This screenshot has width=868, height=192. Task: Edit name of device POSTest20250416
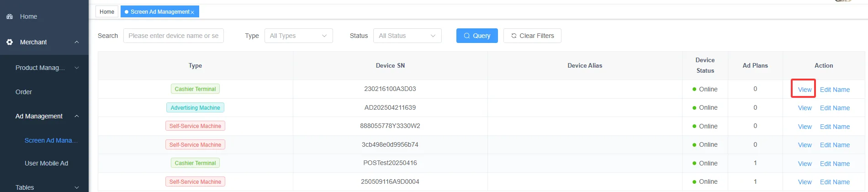click(835, 164)
